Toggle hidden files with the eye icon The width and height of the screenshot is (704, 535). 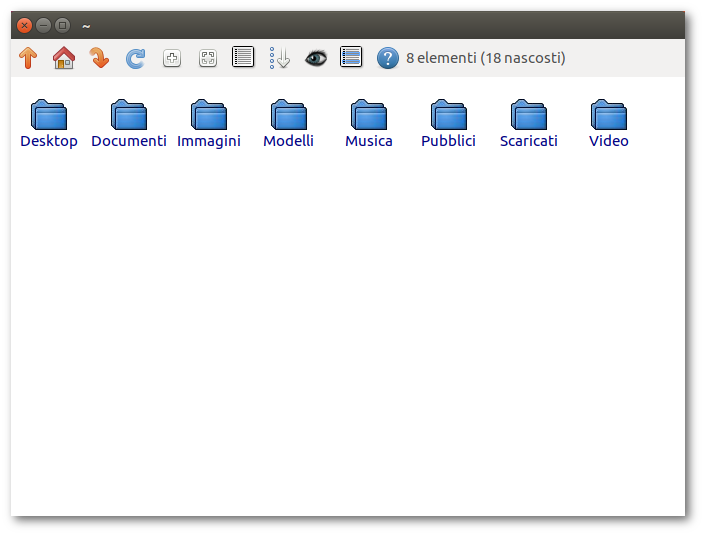316,58
